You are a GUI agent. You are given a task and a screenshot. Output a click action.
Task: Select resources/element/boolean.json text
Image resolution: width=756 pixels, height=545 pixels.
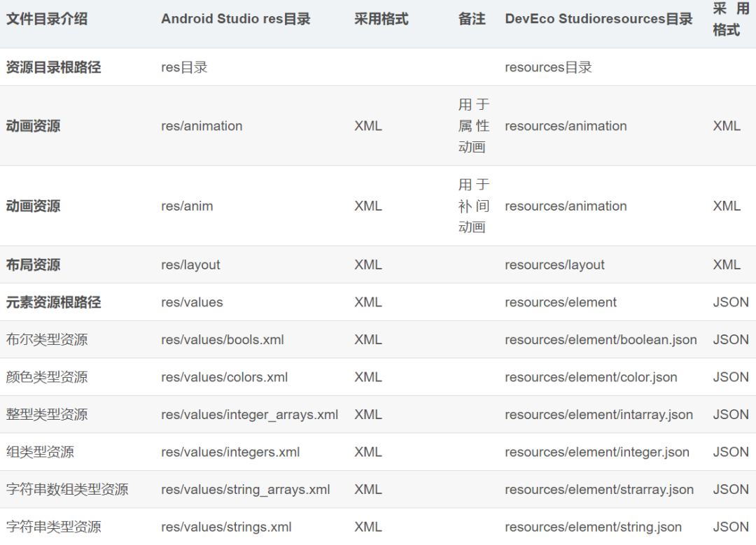pos(601,339)
